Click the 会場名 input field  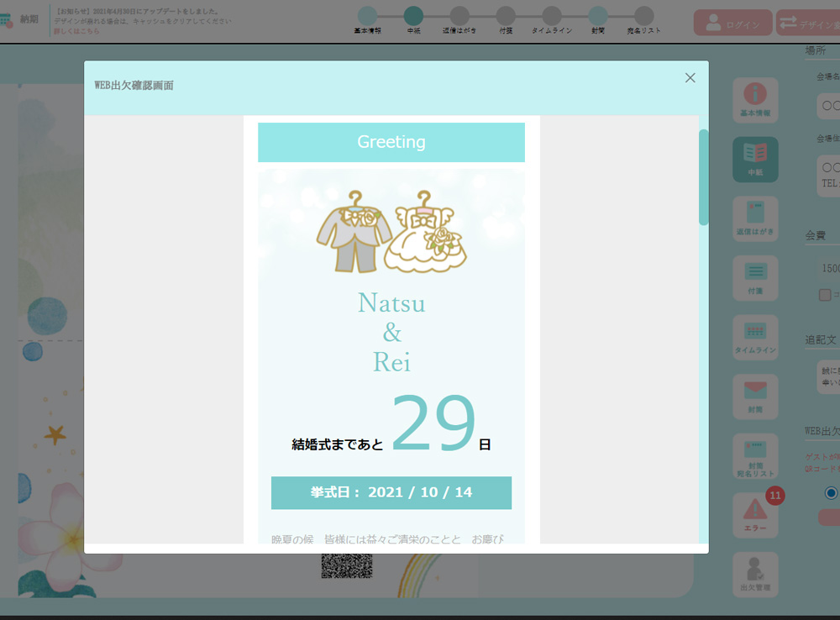coord(829,106)
